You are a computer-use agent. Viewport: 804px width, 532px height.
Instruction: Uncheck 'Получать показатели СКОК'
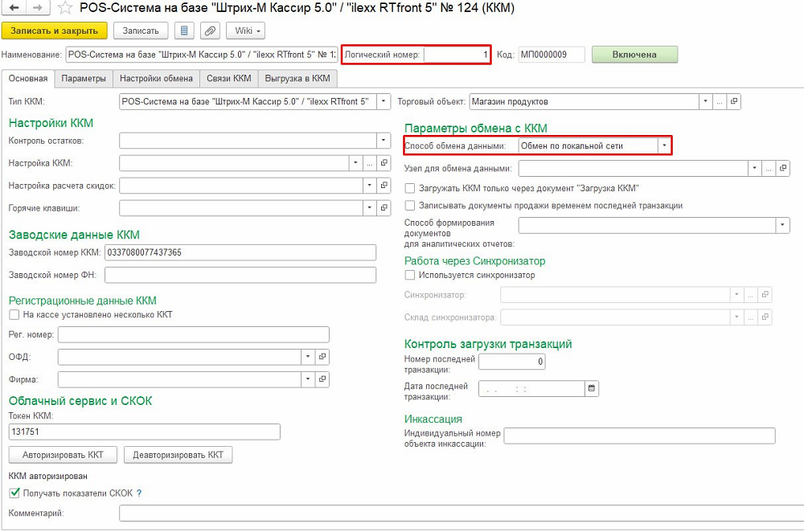pos(14,493)
